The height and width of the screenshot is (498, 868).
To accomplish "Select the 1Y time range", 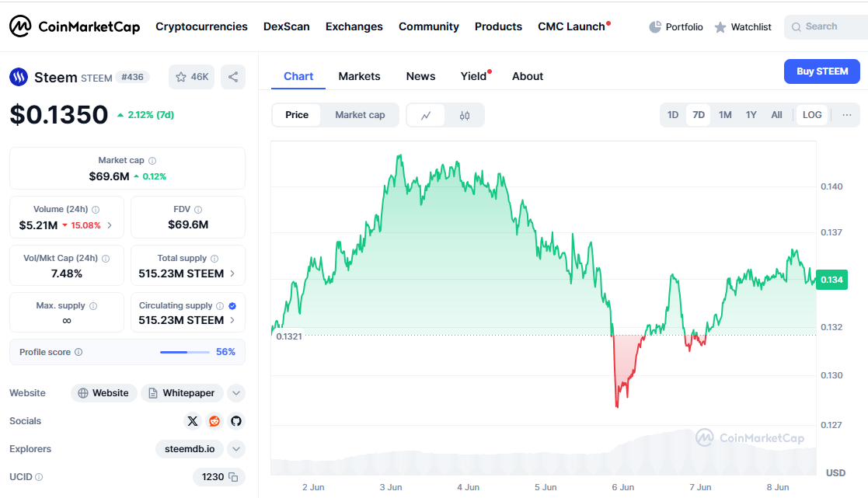I will [x=751, y=115].
